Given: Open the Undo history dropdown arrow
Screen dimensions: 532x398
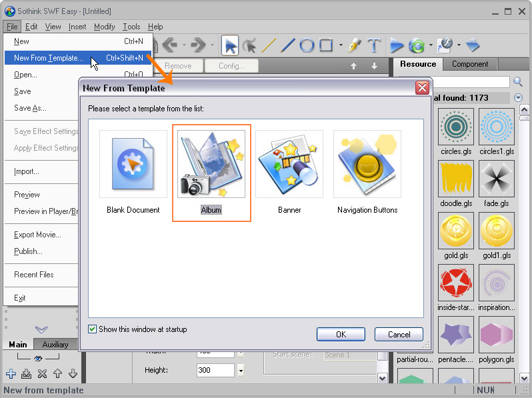Looking at the screenshot, I should tap(184, 45).
